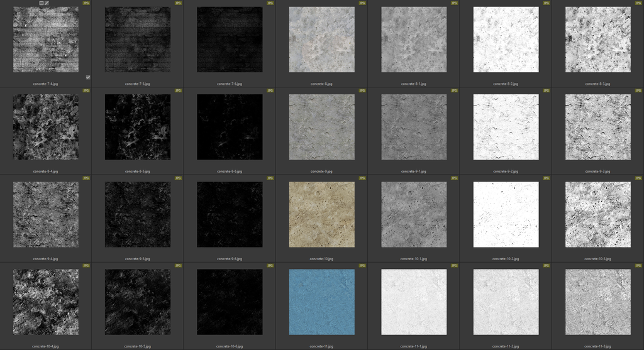
Task: Select the concrete-8.jpg texture thumbnail
Action: [321, 40]
